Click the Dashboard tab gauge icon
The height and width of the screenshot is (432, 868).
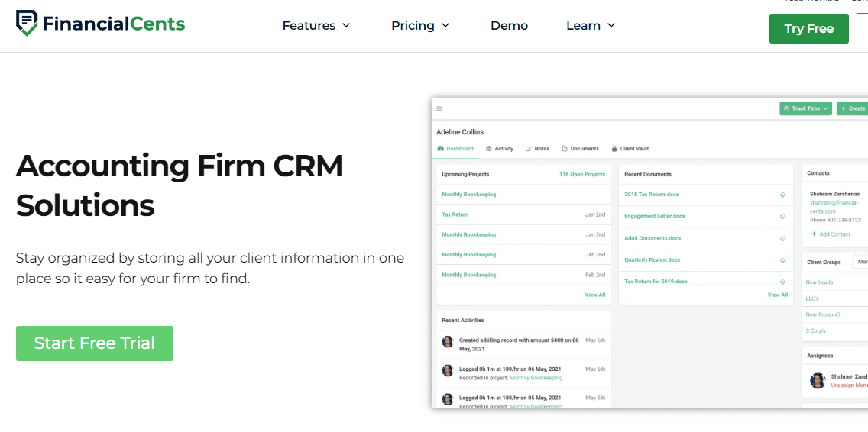[441, 149]
